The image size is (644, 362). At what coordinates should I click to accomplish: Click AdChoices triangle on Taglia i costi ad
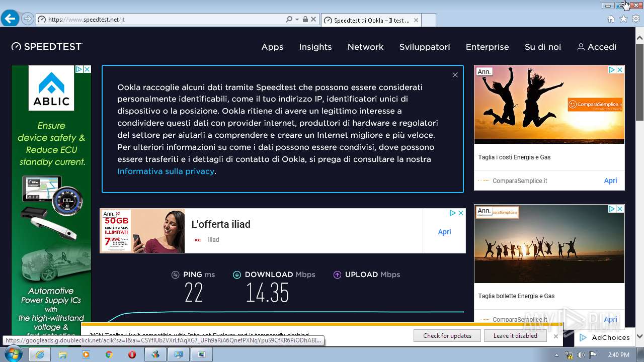[x=612, y=70]
